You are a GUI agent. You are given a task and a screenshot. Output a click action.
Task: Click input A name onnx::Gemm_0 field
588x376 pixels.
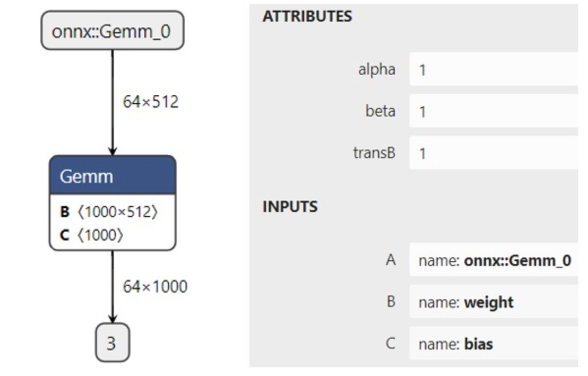493,260
